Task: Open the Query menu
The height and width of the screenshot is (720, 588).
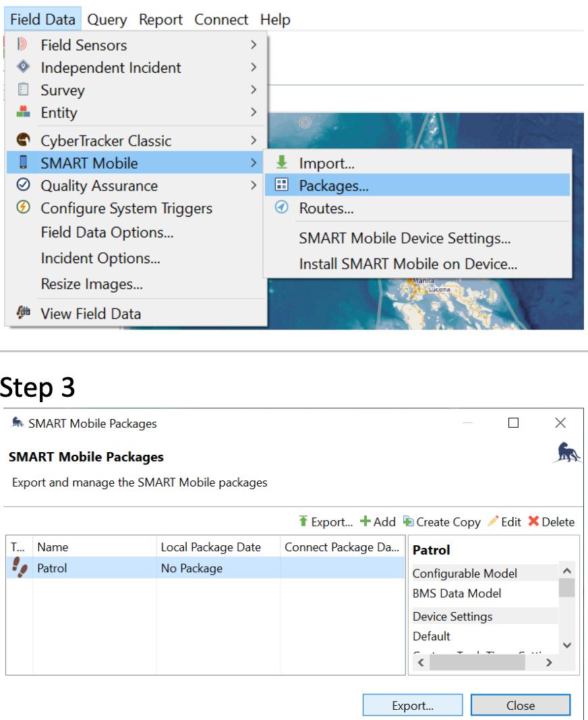Action: 107,20
